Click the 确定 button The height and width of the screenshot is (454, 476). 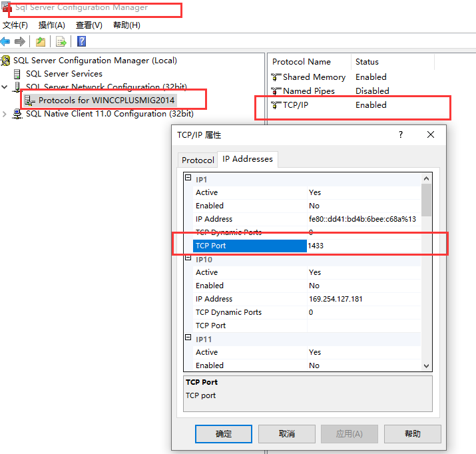[224, 434]
